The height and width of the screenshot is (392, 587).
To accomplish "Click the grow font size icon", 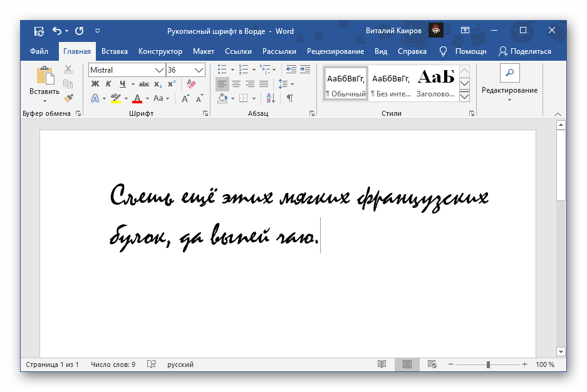I will [185, 98].
